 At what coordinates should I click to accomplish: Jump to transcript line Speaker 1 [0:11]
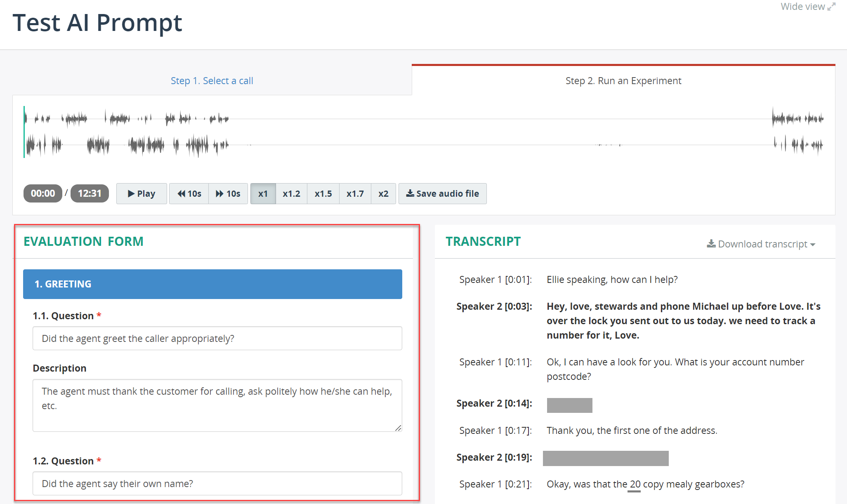click(x=495, y=362)
